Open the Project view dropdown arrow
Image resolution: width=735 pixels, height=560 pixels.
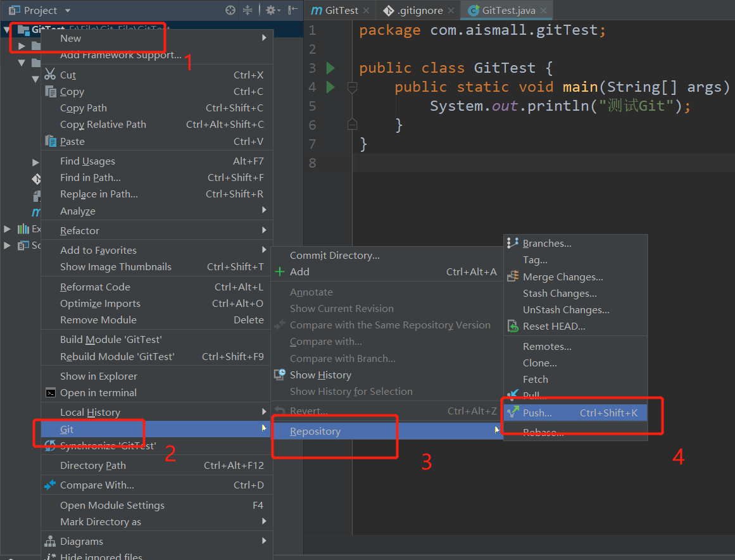(68, 10)
